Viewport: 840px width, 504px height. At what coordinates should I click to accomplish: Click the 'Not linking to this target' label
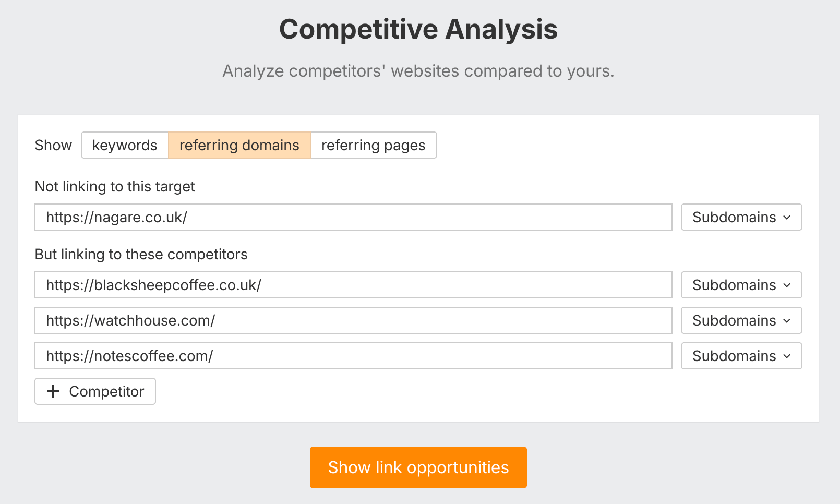[x=115, y=186]
